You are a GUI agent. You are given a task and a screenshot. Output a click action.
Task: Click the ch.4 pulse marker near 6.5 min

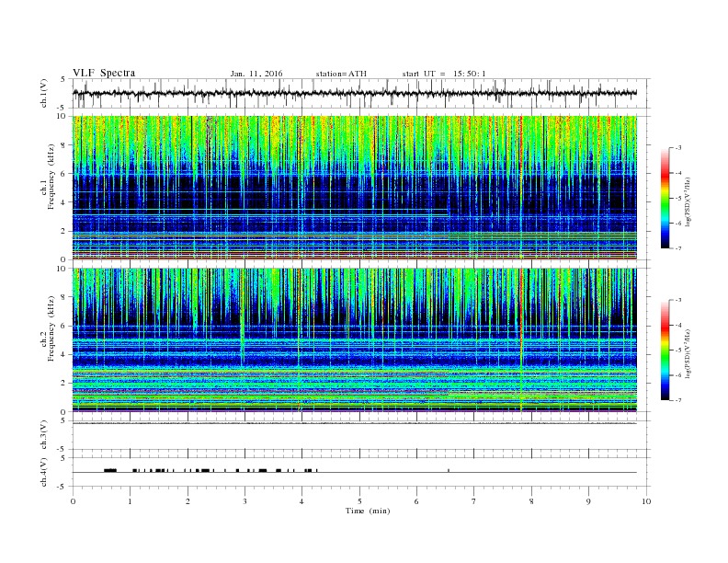(449, 471)
